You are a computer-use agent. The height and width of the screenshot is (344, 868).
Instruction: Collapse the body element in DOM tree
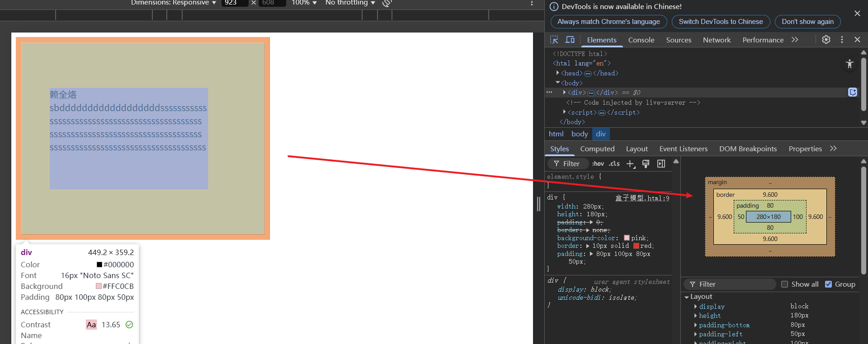[x=558, y=83]
